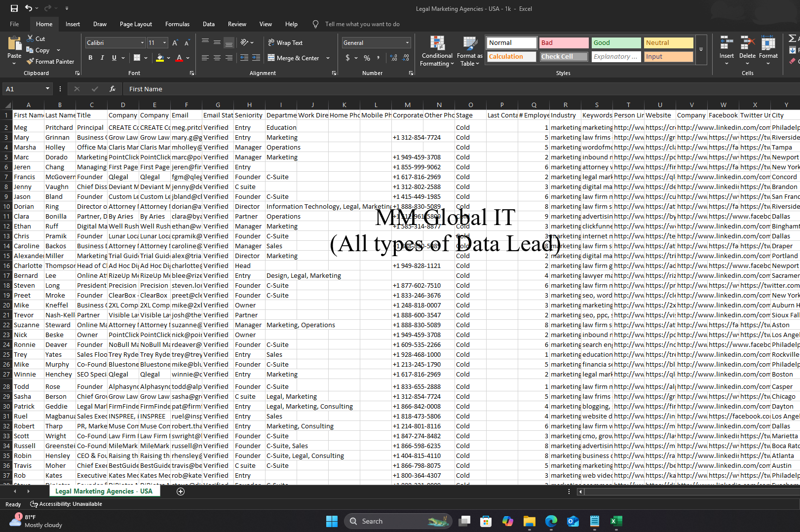
Task: Toggle Italic formatting
Action: click(x=102, y=58)
